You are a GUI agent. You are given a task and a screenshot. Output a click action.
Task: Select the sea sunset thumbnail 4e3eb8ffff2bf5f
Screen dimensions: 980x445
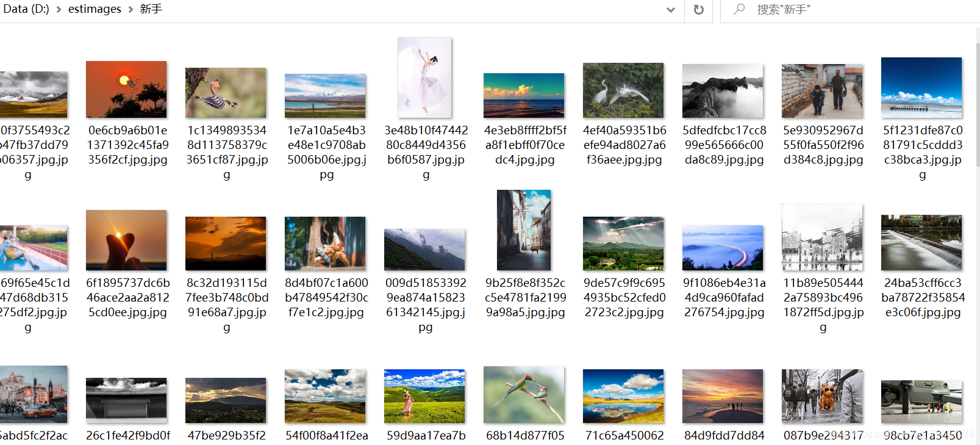point(524,95)
